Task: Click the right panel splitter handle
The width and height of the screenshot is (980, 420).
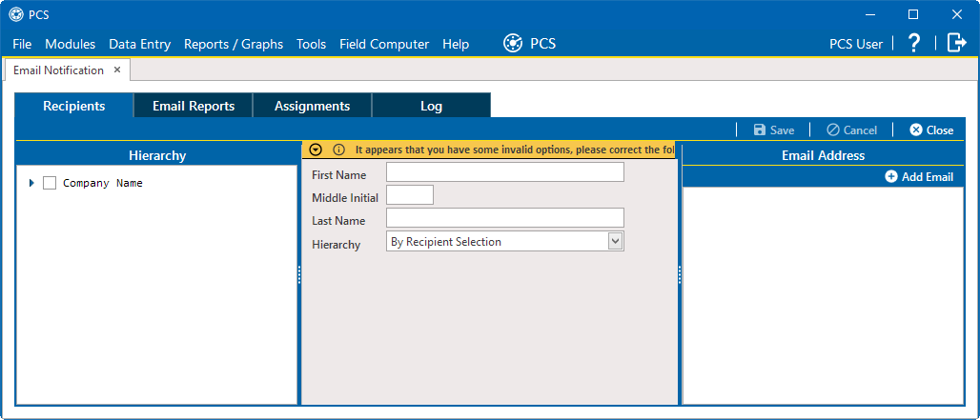Action: click(x=680, y=274)
